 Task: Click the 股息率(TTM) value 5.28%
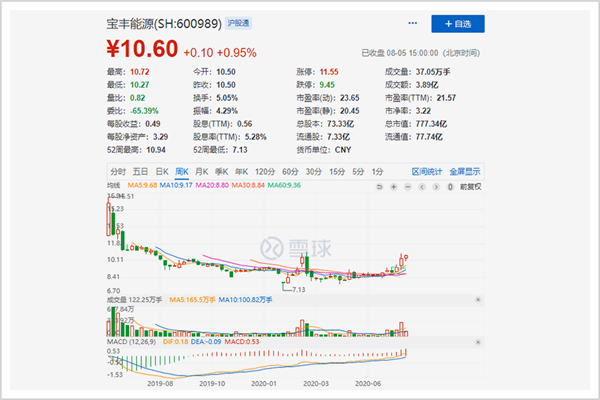(x=256, y=137)
